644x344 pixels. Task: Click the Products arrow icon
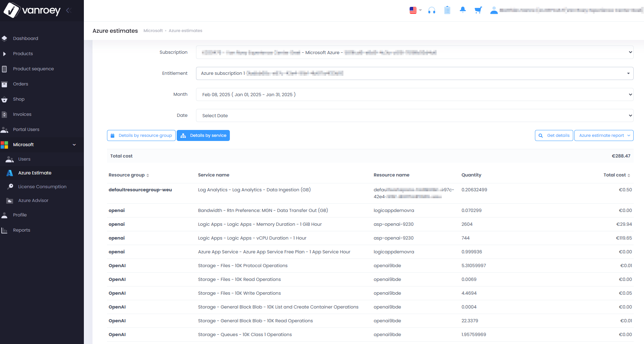pos(4,54)
